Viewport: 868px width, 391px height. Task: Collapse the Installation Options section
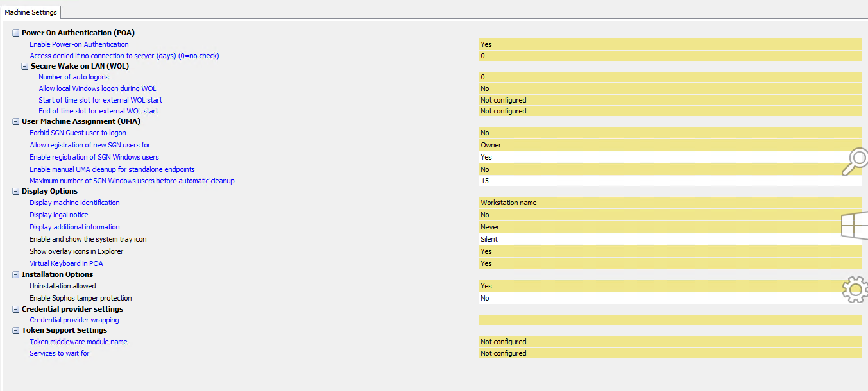pyautogui.click(x=16, y=274)
